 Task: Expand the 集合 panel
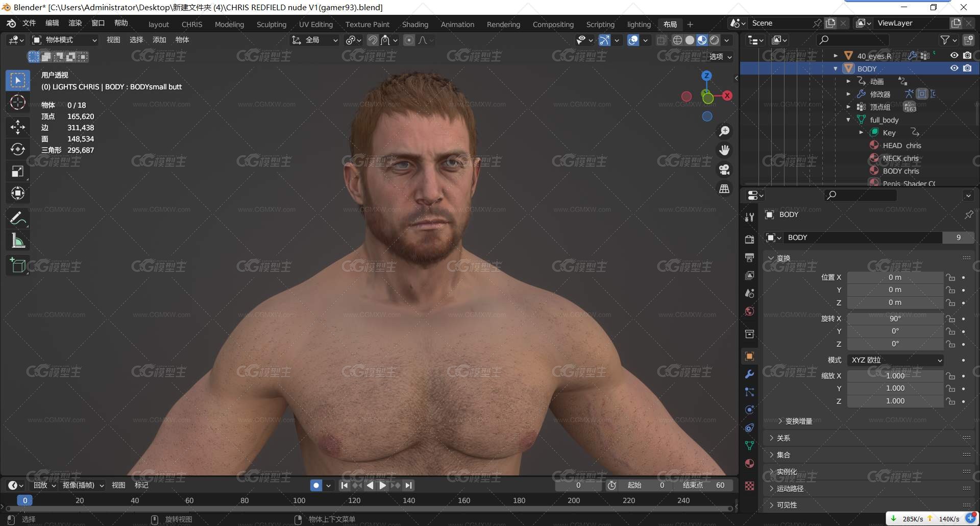click(x=783, y=455)
